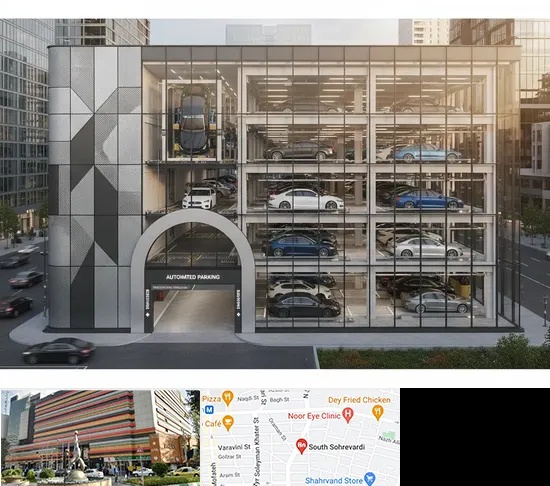Open the automated parking building image
This screenshot has height=486, width=550.
tap(275, 193)
